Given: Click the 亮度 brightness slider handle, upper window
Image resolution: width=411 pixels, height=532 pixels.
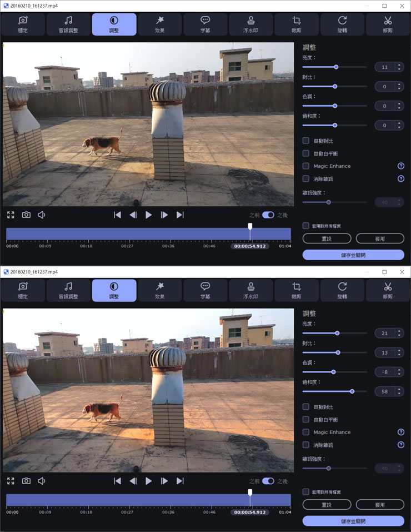Looking at the screenshot, I should click(x=336, y=67).
